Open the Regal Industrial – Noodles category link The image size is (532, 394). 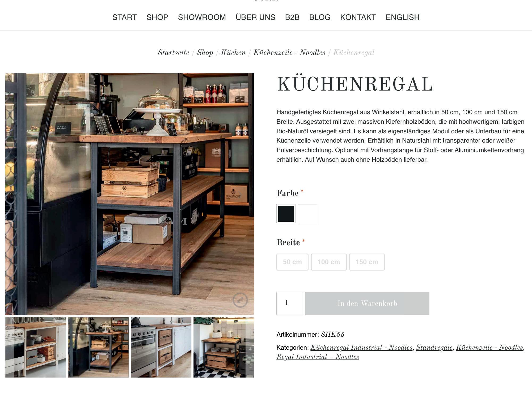[318, 357]
